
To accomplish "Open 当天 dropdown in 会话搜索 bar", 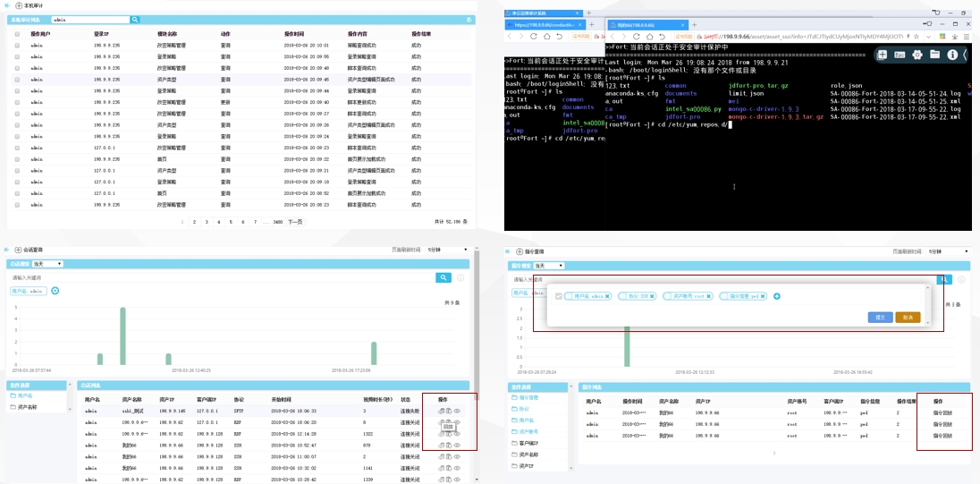I will pyautogui.click(x=46, y=264).
